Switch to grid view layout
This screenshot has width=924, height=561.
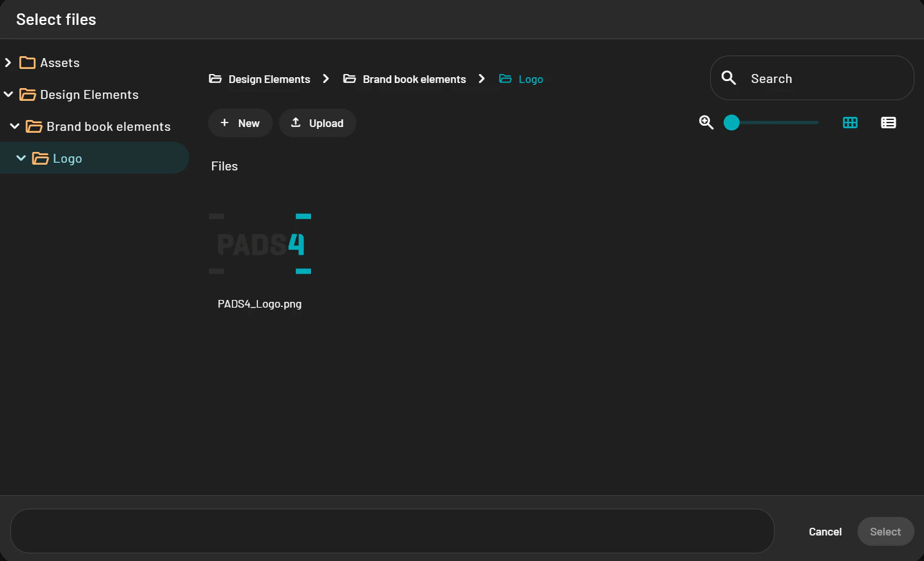850,123
